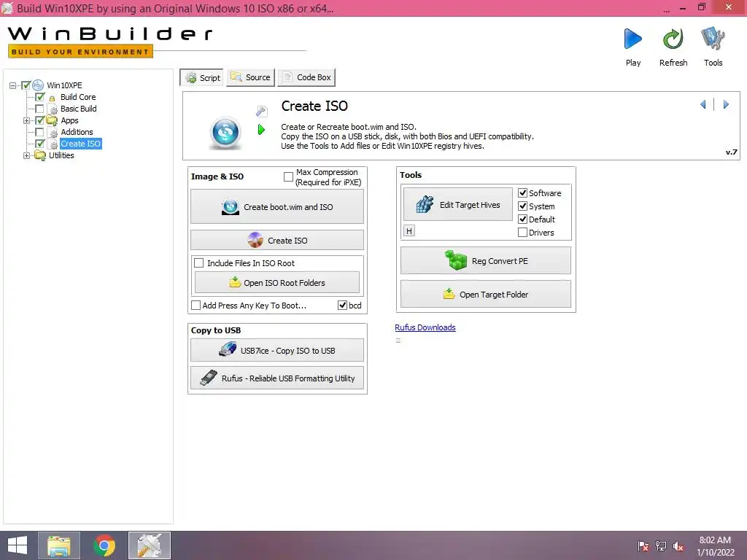Viewport: 747px width, 560px height.
Task: Open the Tools icon at top right
Action: click(x=713, y=39)
